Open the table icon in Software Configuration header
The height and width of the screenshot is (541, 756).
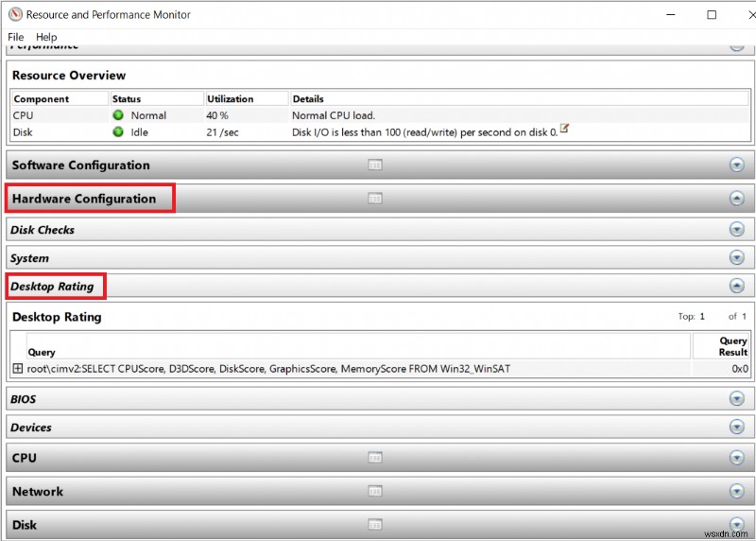375,166
